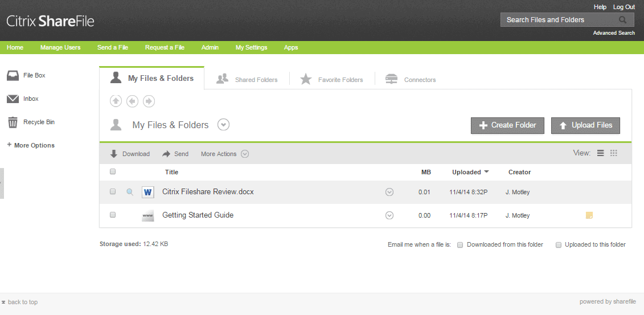Screen dimensions: 644x315
Task: Click the powered by sharefile link
Action: coord(608,302)
